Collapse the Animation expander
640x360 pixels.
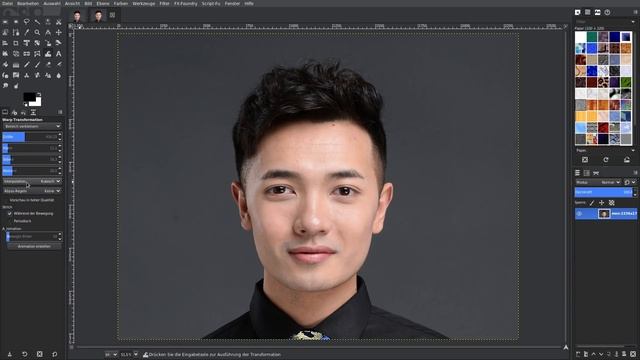pyautogui.click(x=4, y=229)
